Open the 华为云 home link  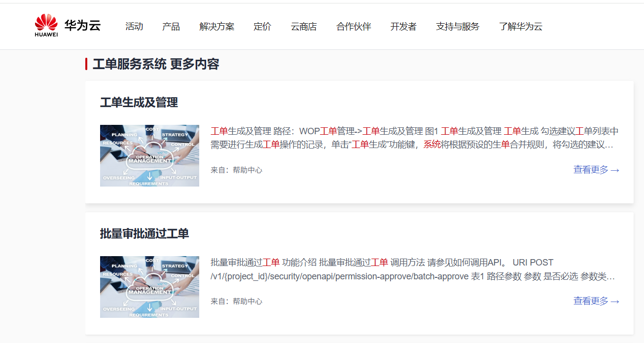82,26
